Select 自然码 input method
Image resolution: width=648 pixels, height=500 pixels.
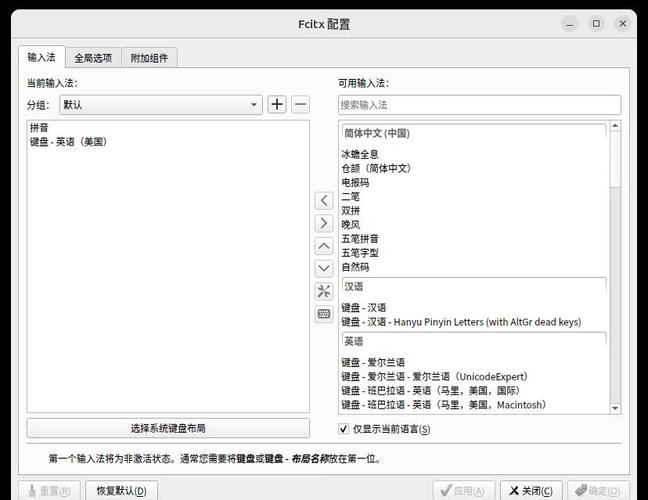[474, 267]
